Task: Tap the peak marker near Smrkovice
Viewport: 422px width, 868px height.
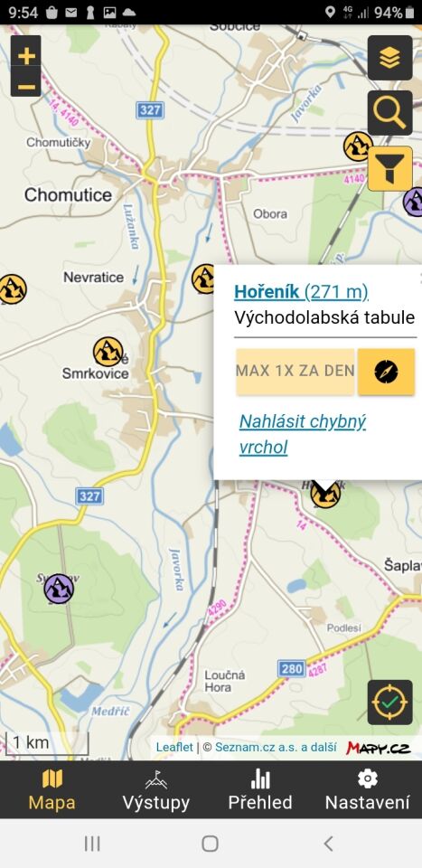Action: (x=108, y=352)
